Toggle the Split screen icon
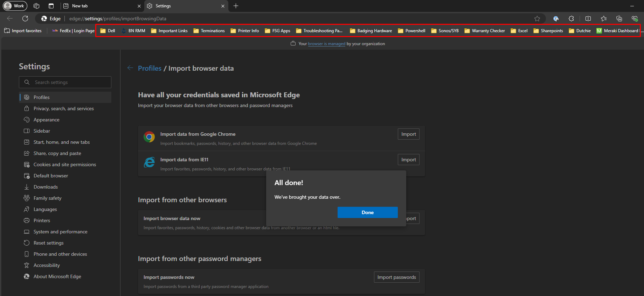644x296 pixels. click(588, 19)
